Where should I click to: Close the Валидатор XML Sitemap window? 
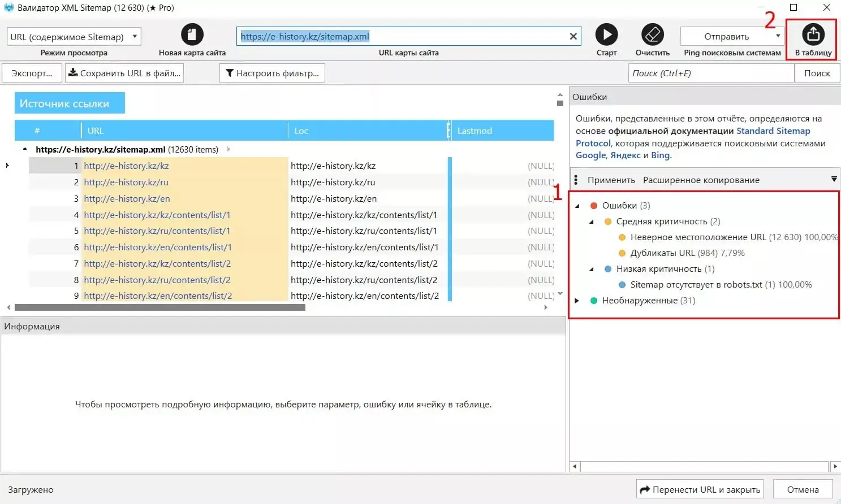click(x=826, y=7)
